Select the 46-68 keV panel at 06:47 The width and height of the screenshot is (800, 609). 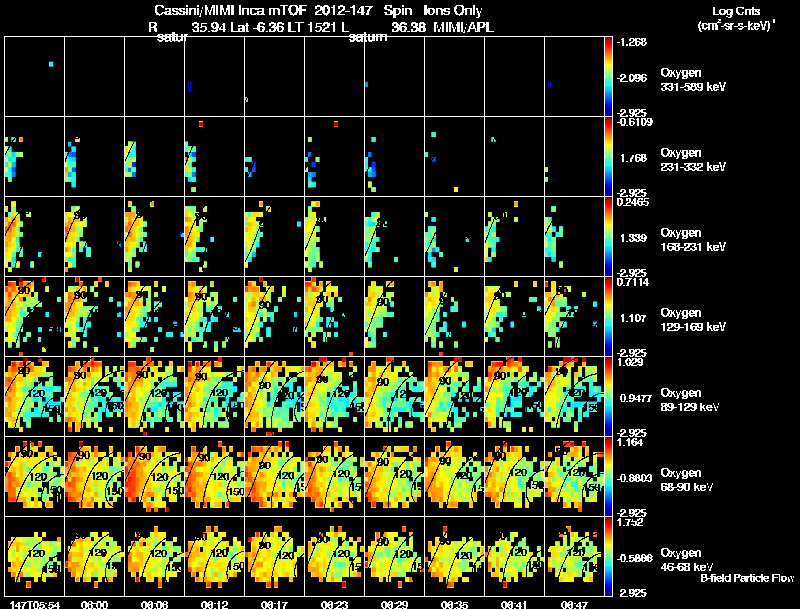tap(574, 556)
